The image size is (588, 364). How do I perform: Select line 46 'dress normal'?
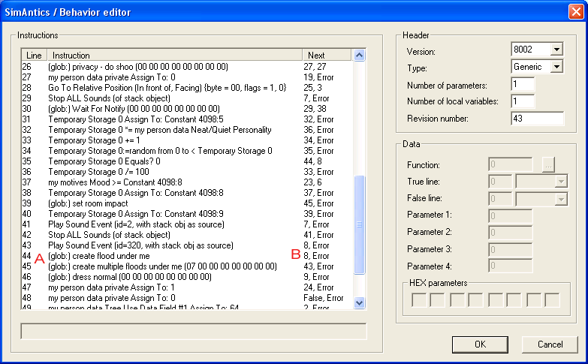point(187,277)
